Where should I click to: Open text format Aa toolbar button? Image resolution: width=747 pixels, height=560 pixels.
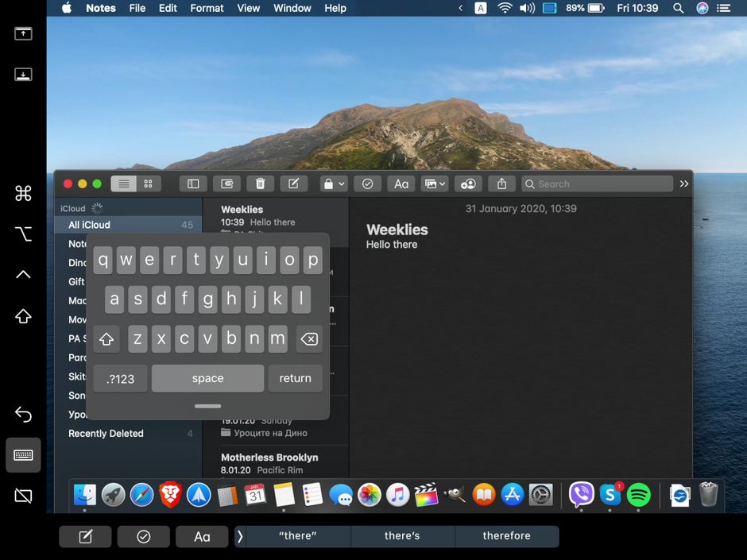401,183
